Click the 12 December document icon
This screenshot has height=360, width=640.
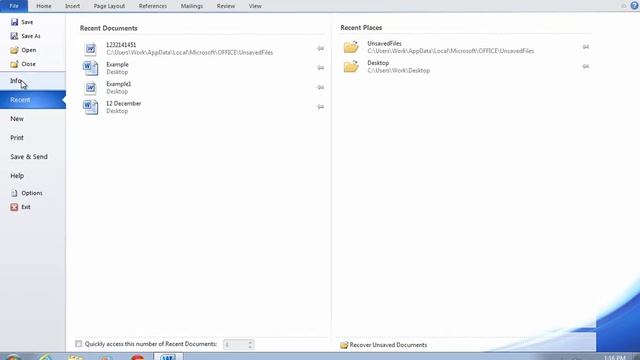click(x=90, y=107)
